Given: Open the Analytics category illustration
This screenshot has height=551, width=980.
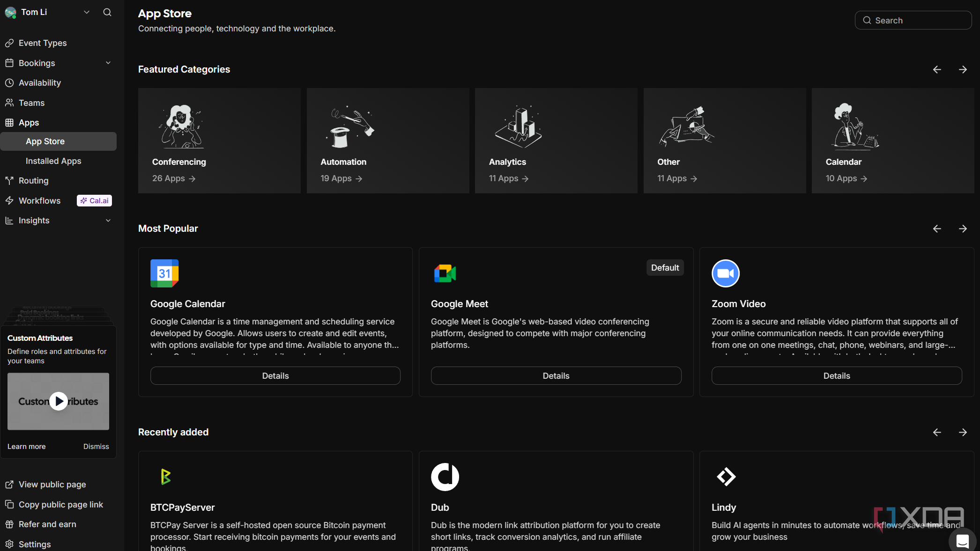Looking at the screenshot, I should 518,126.
